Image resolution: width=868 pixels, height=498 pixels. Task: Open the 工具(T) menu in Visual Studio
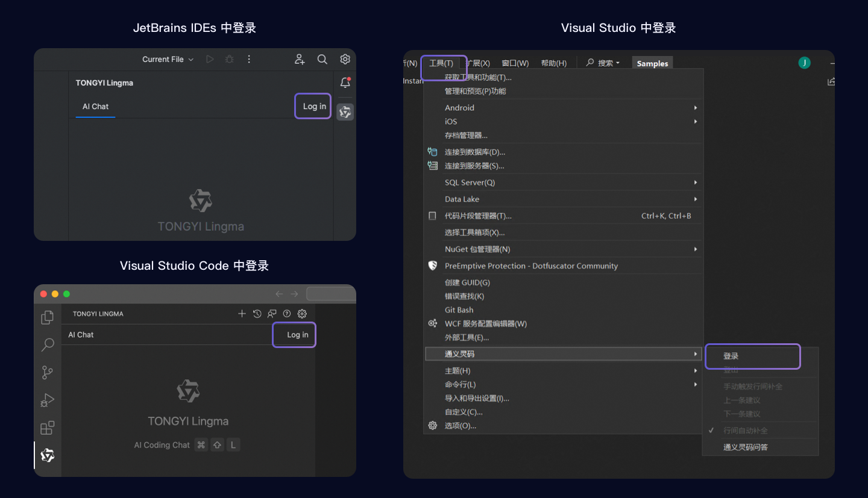pos(441,63)
